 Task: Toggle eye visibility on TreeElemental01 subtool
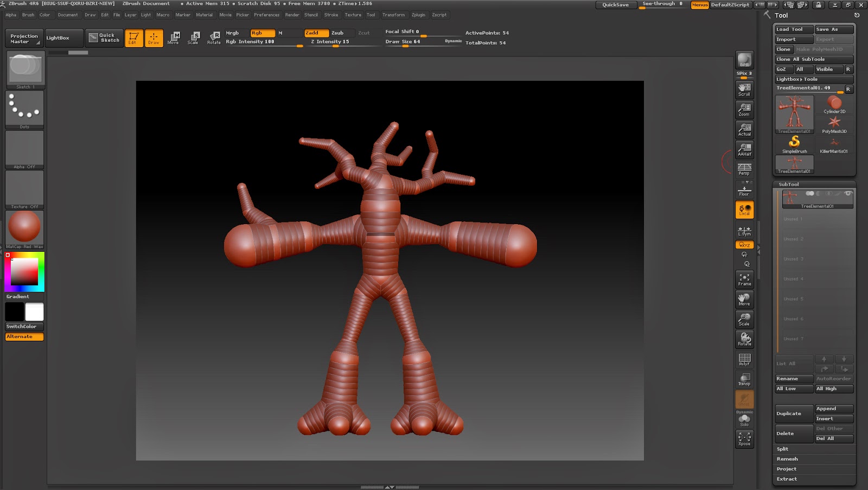848,194
